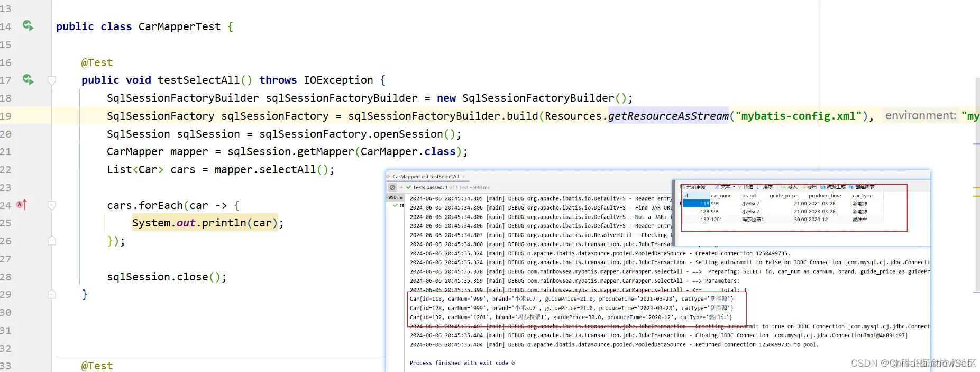Open the CarMapperTest.testSelectAll run tab

click(426, 177)
